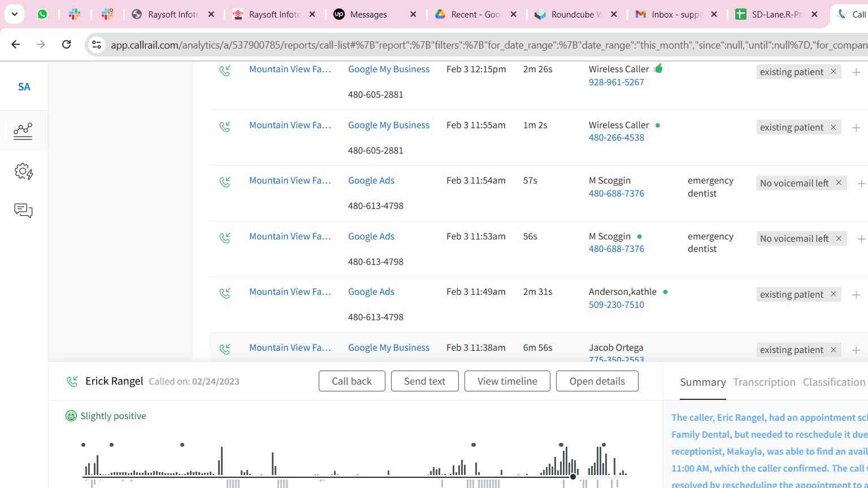Select the Jacob Ortega caller name

[x=616, y=347]
